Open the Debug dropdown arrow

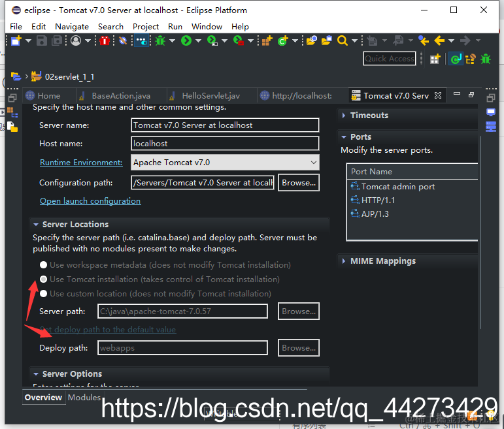point(173,40)
